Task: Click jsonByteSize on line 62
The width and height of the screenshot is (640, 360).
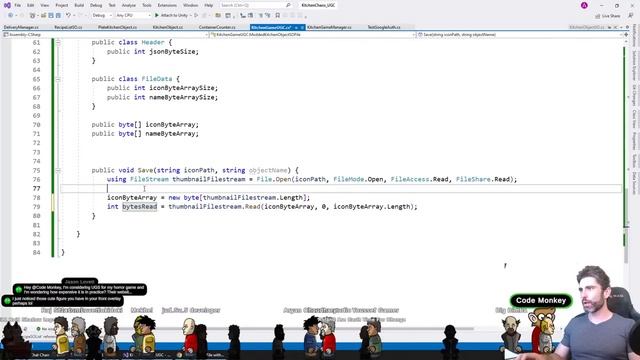Action: pos(171,51)
